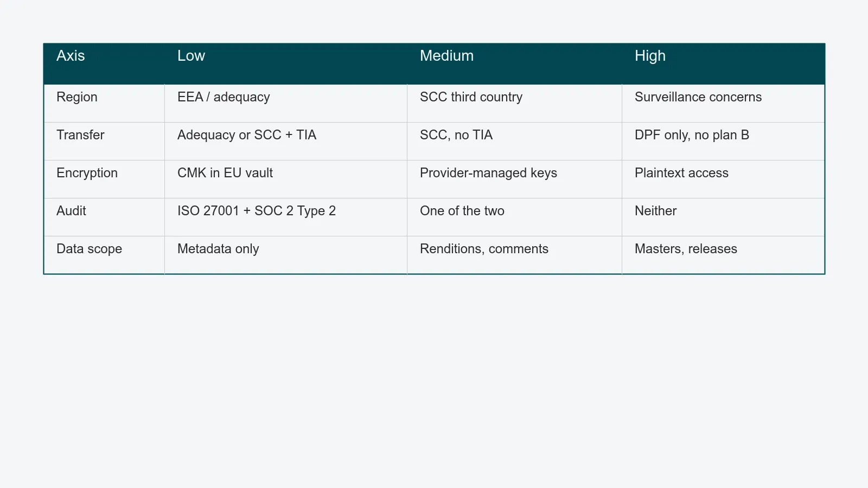
Task: Click the 'SCC, no TIA' cell
Action: coord(514,141)
